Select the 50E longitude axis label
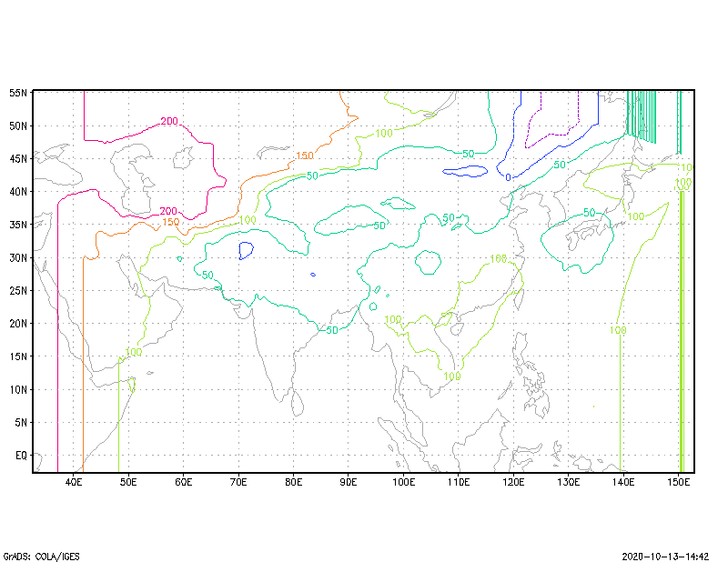The height and width of the screenshot is (562, 728). click(128, 482)
